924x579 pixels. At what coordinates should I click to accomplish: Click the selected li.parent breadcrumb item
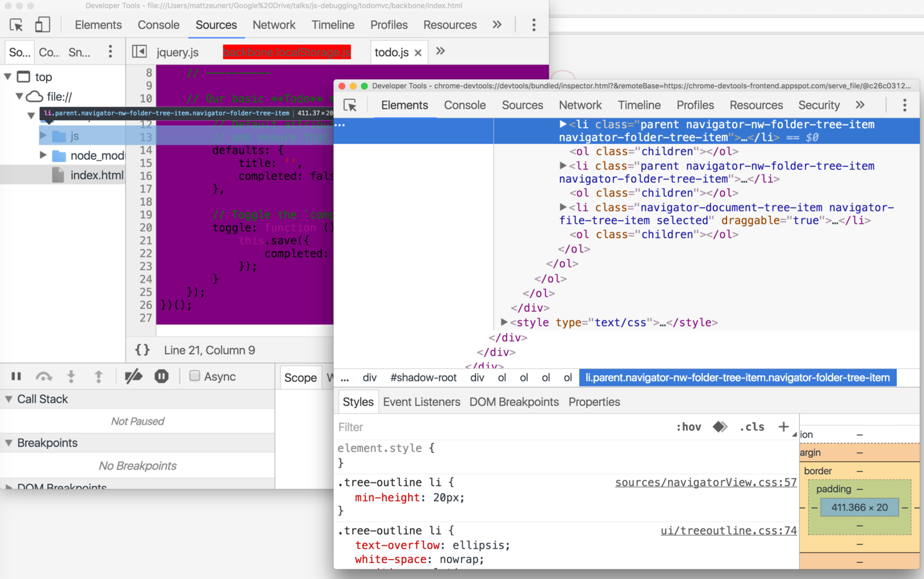(737, 378)
